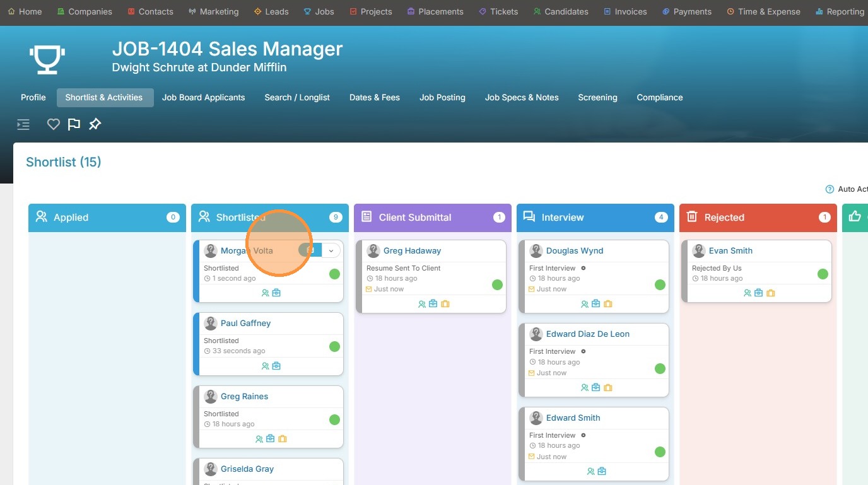Open Contacts from the top navigation
Image resolution: width=868 pixels, height=485 pixels.
pyautogui.click(x=150, y=11)
